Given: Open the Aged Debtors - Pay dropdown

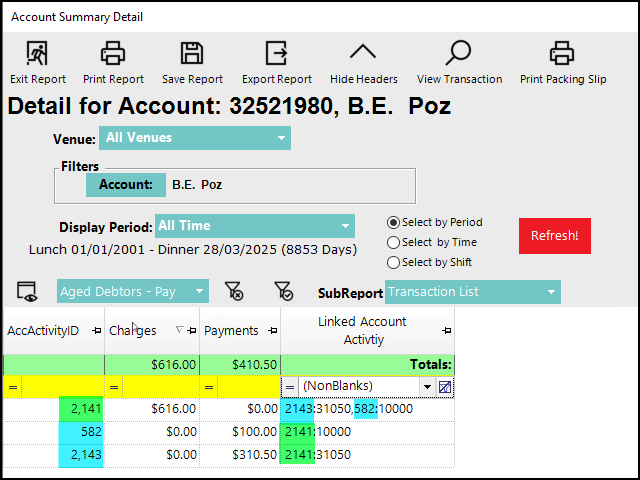Looking at the screenshot, I should 132,292.
